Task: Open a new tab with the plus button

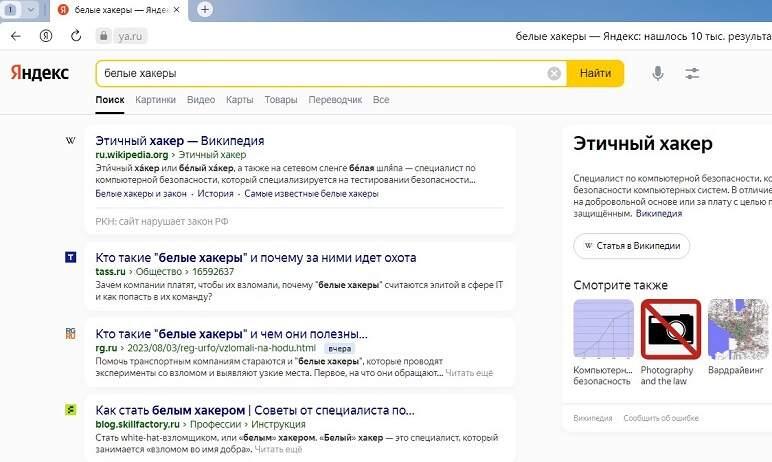Action: 205,9
